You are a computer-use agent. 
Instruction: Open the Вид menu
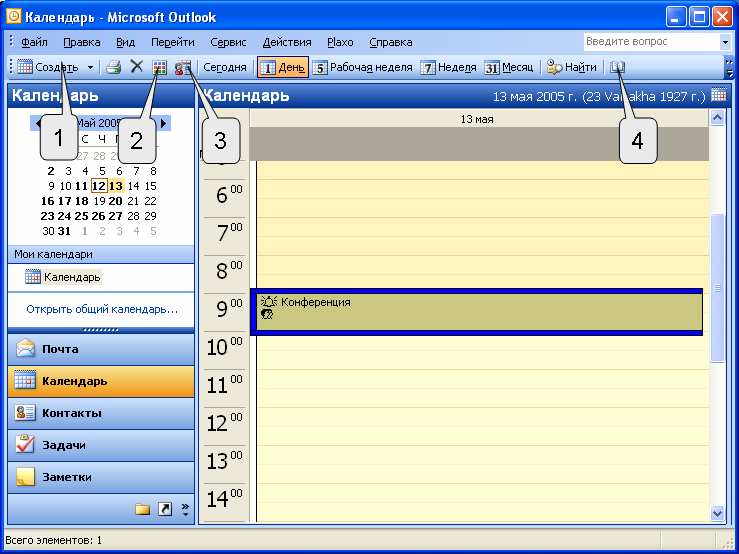point(125,42)
